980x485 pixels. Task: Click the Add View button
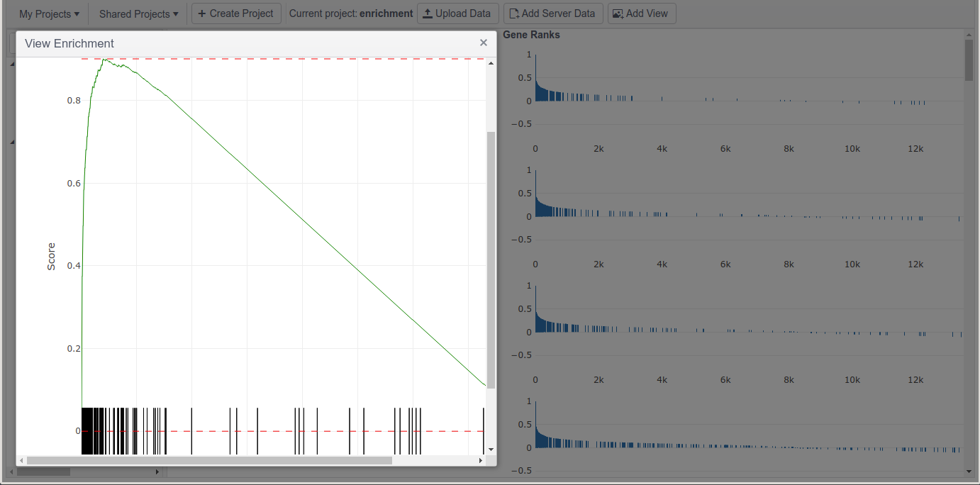[x=642, y=13]
